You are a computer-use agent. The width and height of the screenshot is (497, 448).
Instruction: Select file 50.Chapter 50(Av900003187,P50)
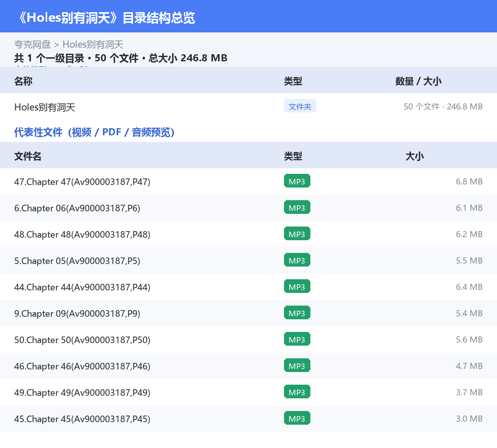click(82, 340)
